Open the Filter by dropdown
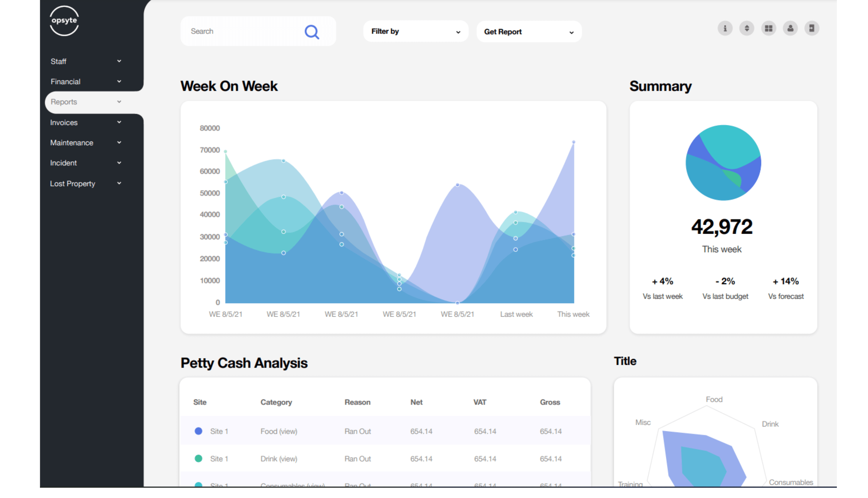868x498 pixels. click(x=416, y=31)
